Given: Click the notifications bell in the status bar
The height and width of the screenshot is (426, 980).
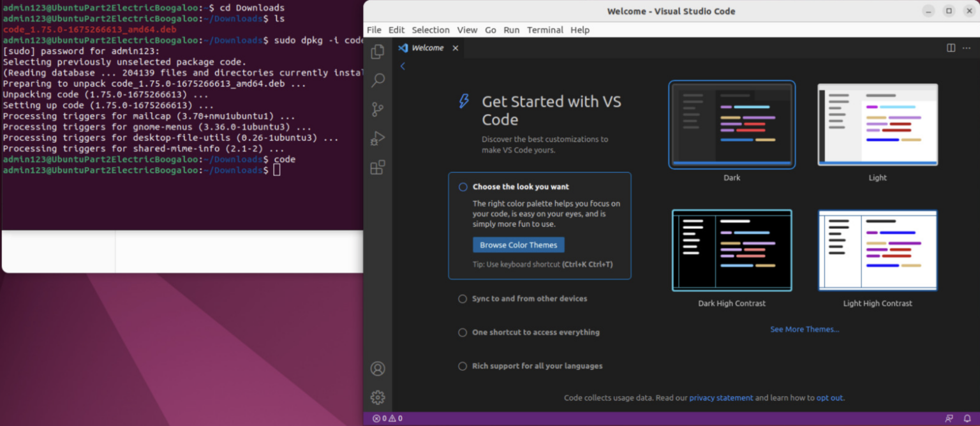Looking at the screenshot, I should click(x=968, y=418).
